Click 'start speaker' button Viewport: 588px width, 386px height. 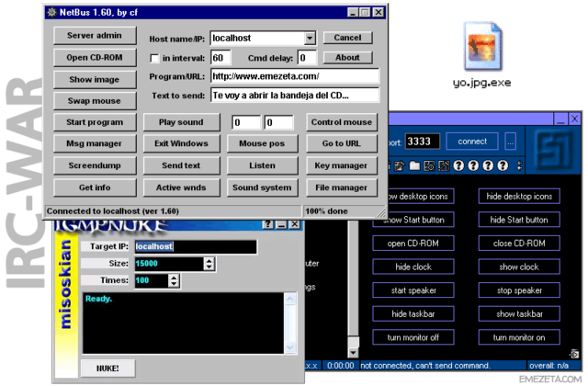point(413,290)
